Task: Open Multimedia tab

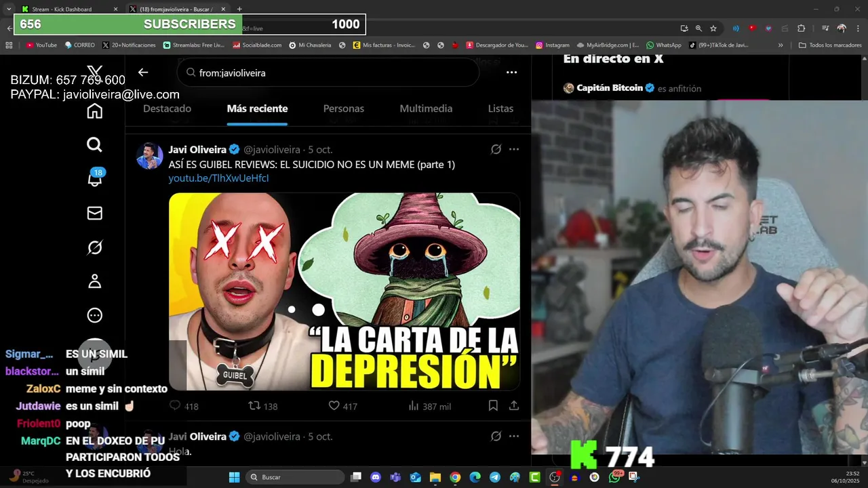Action: coord(426,108)
